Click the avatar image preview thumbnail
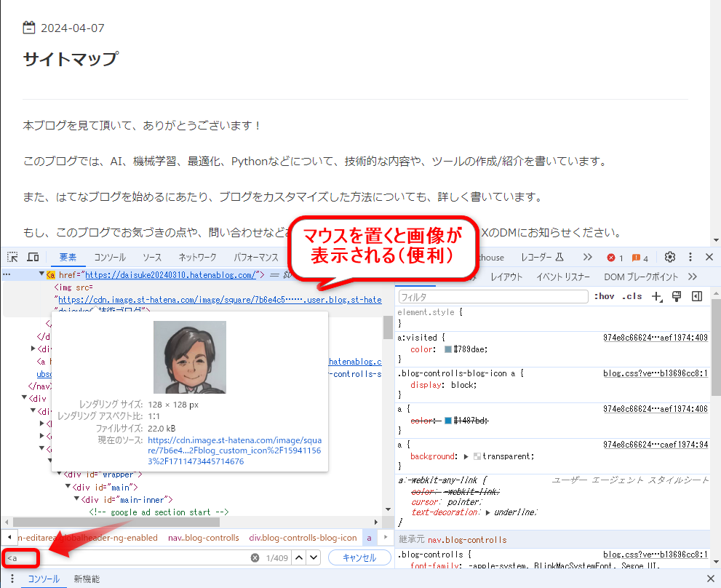 click(x=189, y=357)
